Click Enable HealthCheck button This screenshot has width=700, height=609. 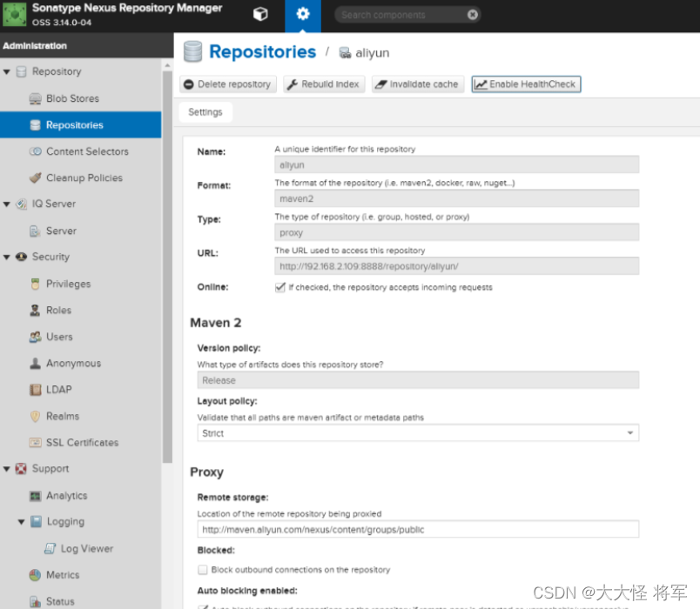(x=526, y=84)
